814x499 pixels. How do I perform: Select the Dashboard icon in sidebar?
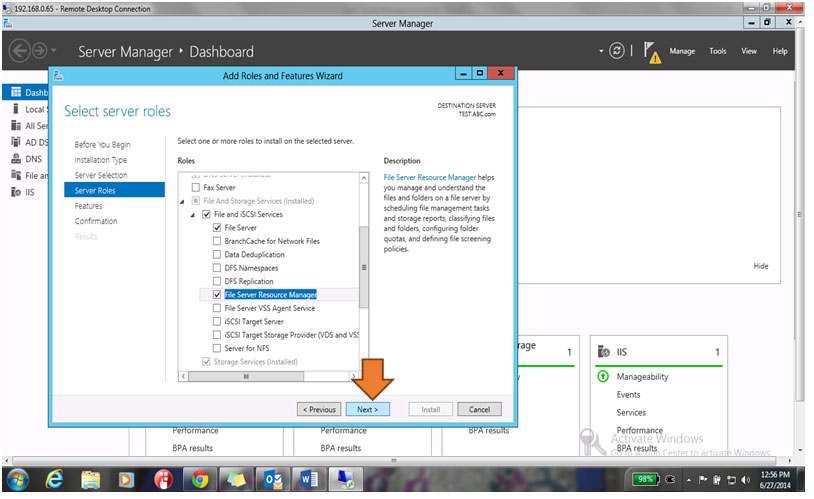point(16,92)
